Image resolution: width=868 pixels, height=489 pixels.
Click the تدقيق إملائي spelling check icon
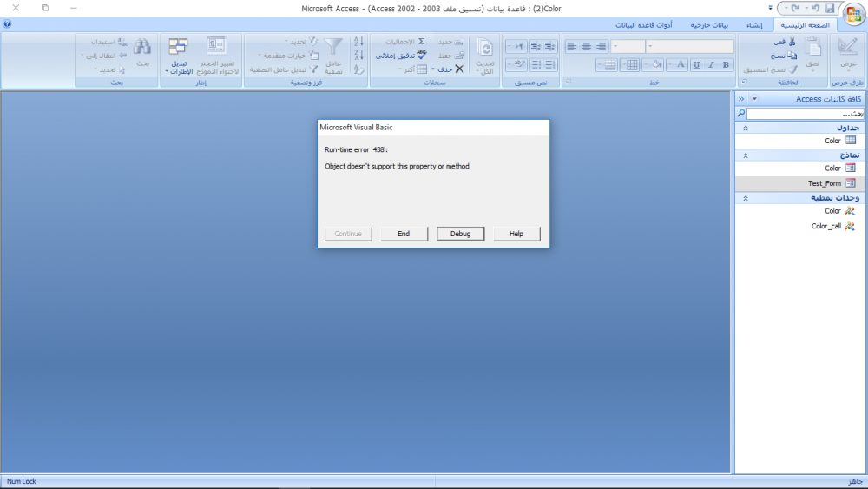click(422, 56)
